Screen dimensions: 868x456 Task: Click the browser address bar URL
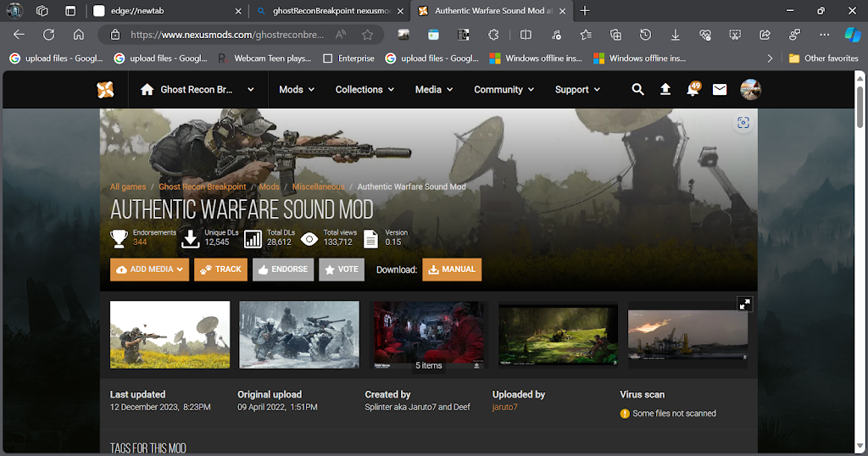(x=227, y=35)
